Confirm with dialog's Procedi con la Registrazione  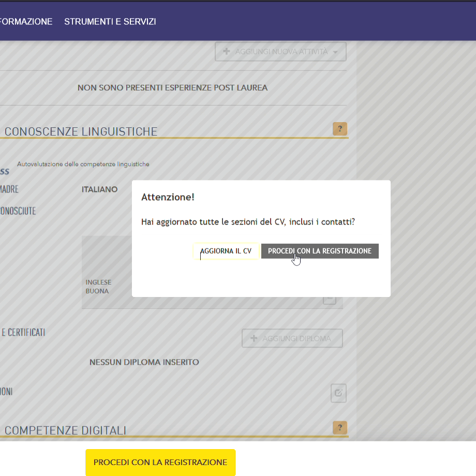[x=320, y=251]
